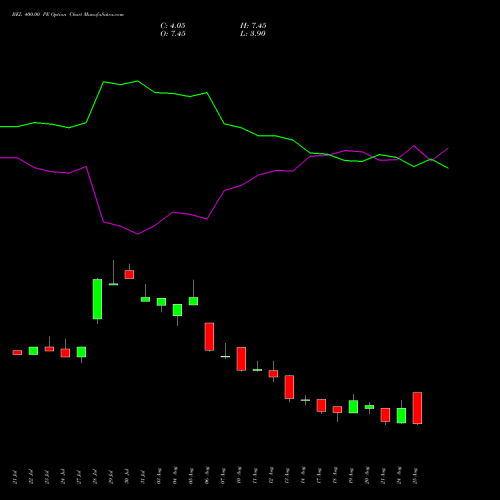Click the "28 Jul" date axis label
This screenshot has height=500, width=500.
(x=95, y=477)
